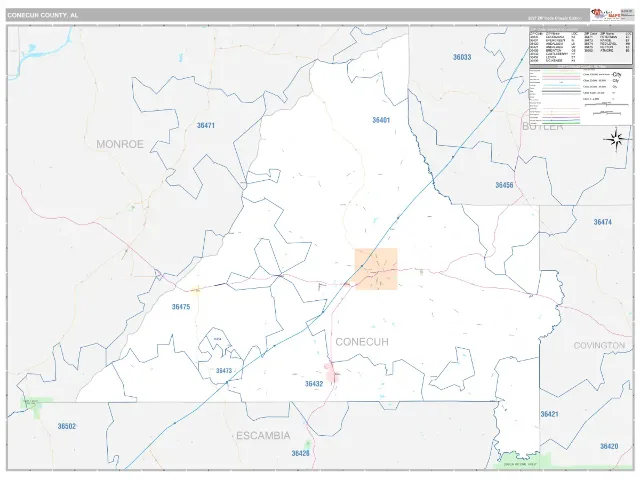Click the ESCAMBIA county label
The image size is (640, 480).
point(263,436)
